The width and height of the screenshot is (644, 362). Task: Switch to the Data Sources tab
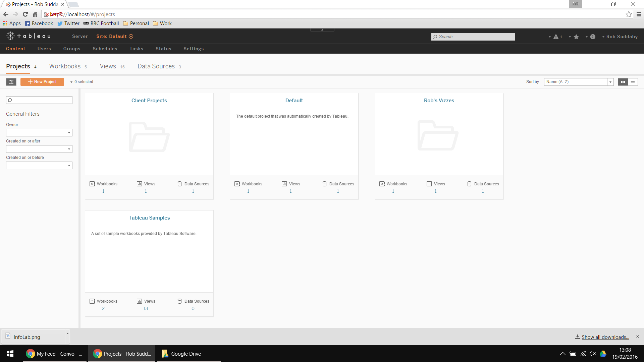(x=156, y=66)
